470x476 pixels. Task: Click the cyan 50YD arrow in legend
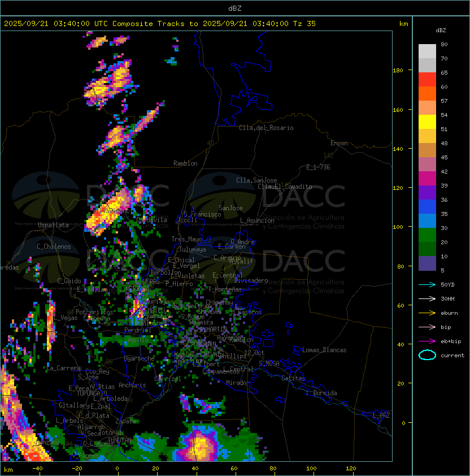427,284
